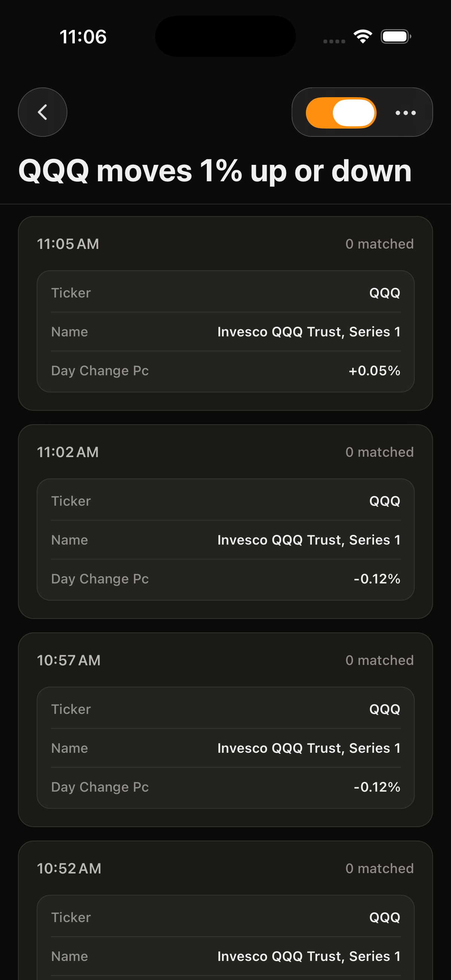Open the 11:02 AM check entry
Screen dimensions: 451x980
click(x=68, y=452)
